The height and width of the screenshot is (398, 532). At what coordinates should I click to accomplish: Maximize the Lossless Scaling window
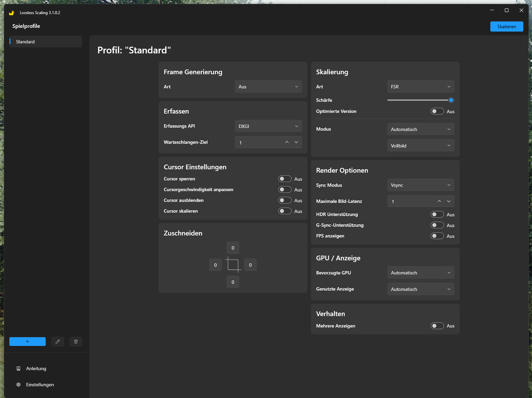[x=506, y=10]
